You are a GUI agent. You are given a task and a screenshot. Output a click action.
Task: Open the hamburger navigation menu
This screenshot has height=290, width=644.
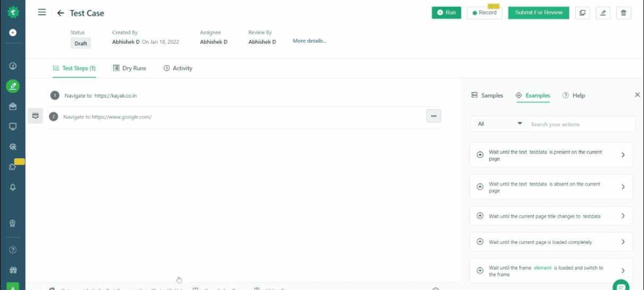point(42,13)
